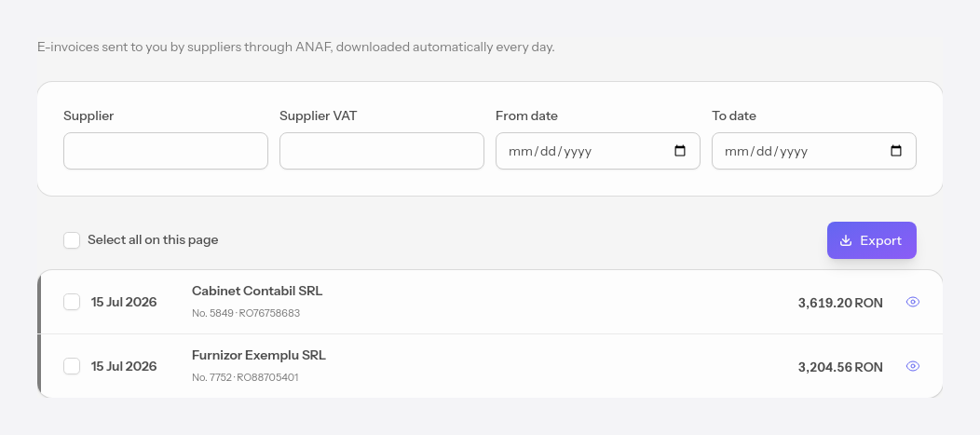Image resolution: width=980 pixels, height=435 pixels.
Task: Click into the To date field
Action: click(814, 151)
